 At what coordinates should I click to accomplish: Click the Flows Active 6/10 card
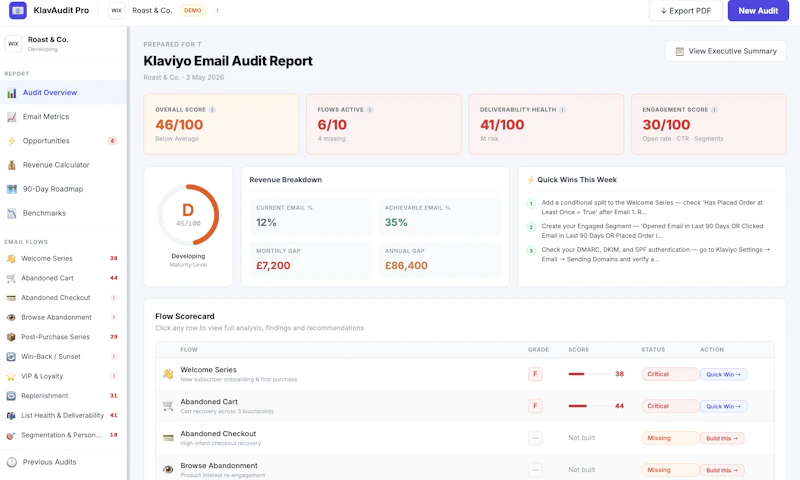384,124
